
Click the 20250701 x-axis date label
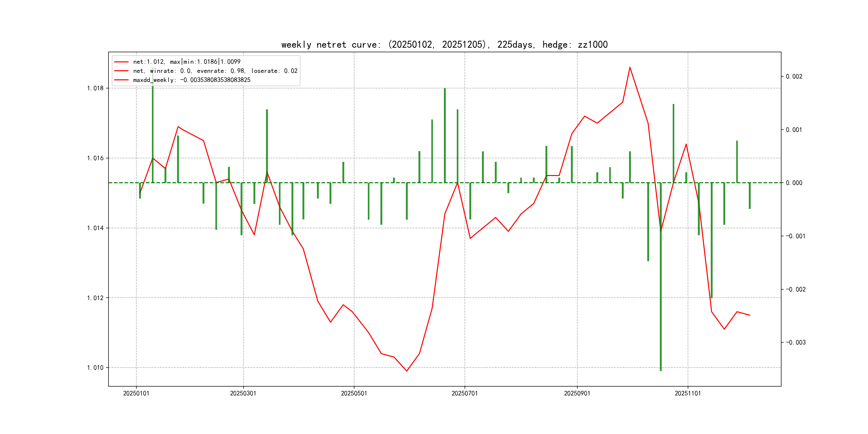point(464,393)
